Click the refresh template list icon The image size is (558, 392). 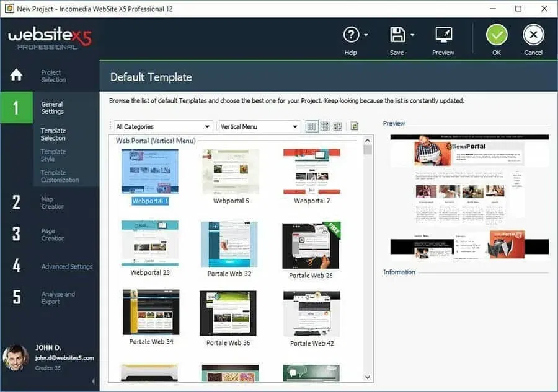click(354, 126)
